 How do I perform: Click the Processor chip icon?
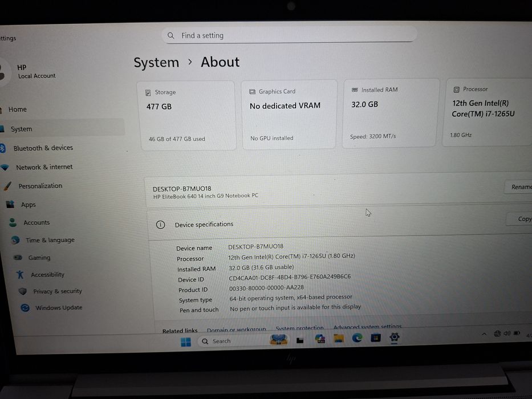coord(456,89)
